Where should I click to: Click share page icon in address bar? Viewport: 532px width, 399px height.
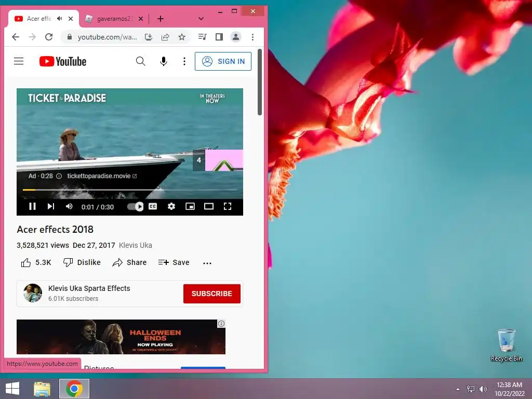pos(165,37)
